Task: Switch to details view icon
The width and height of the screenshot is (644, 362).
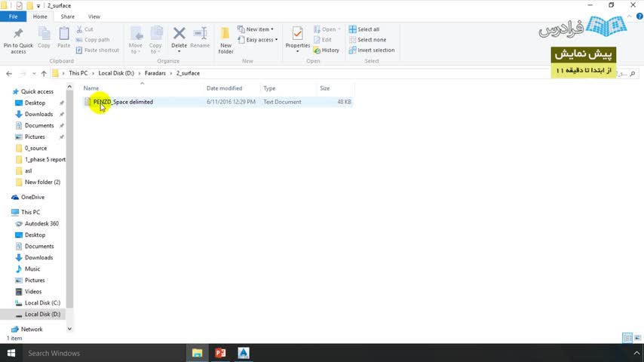Action: pos(627,338)
